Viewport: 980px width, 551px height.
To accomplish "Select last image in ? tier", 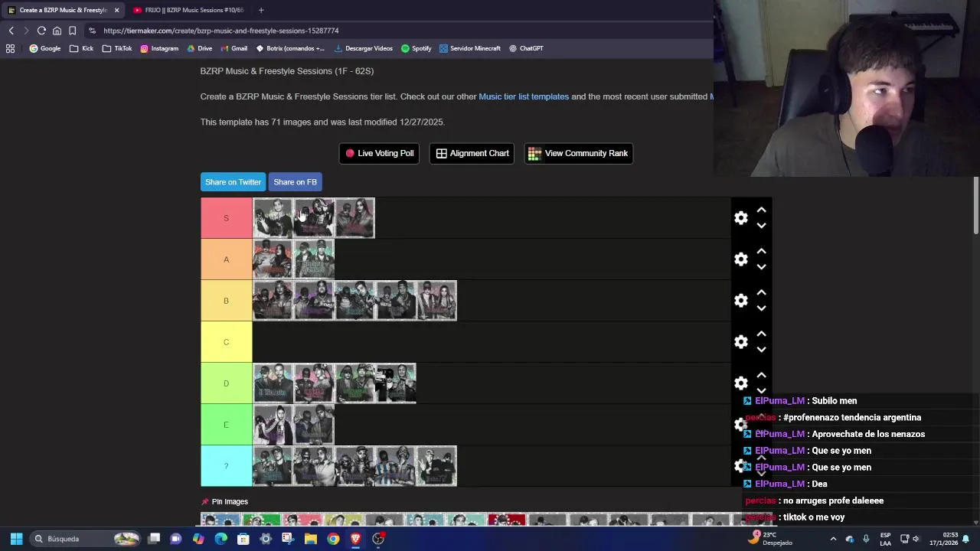I will tap(436, 466).
